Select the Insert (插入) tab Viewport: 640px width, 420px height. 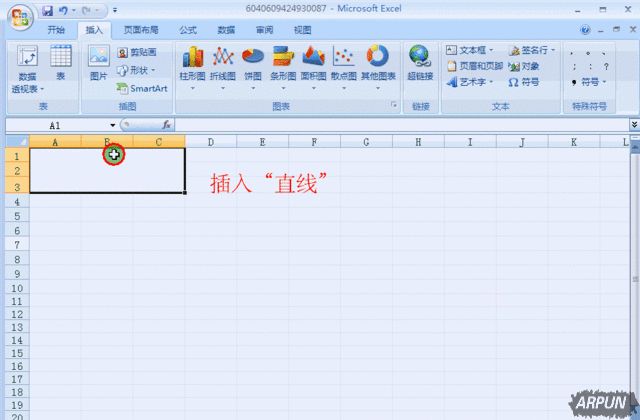(94, 30)
